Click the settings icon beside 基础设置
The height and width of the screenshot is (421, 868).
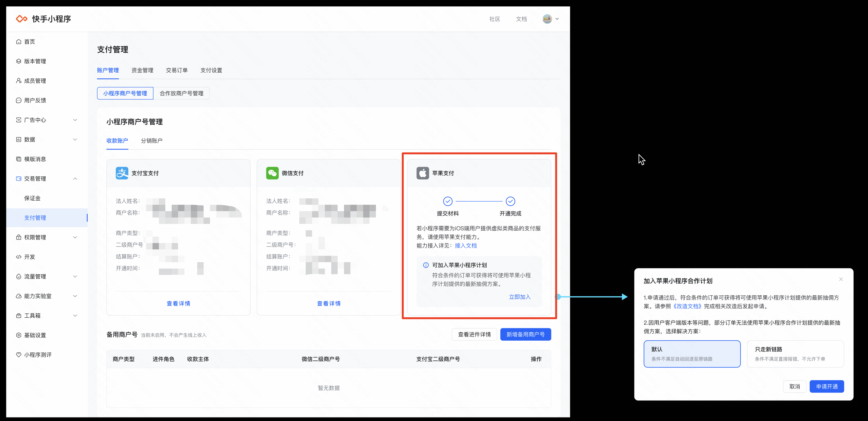(19, 335)
